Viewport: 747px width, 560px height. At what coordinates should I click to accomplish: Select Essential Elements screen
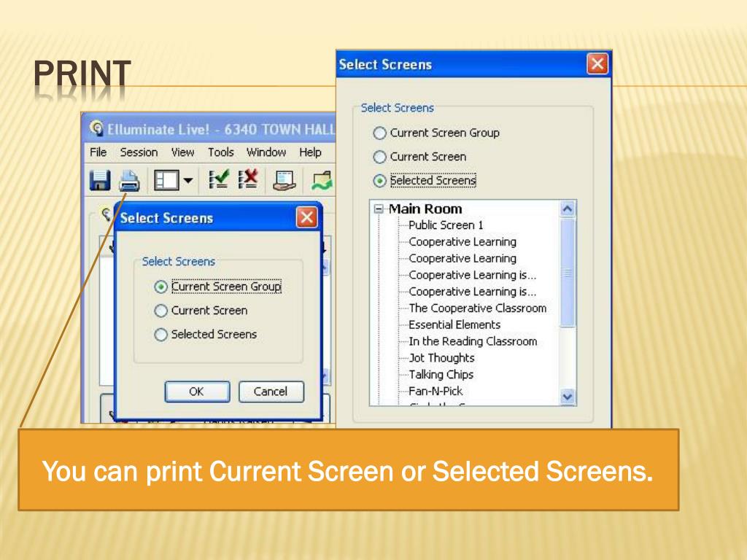[x=454, y=324]
